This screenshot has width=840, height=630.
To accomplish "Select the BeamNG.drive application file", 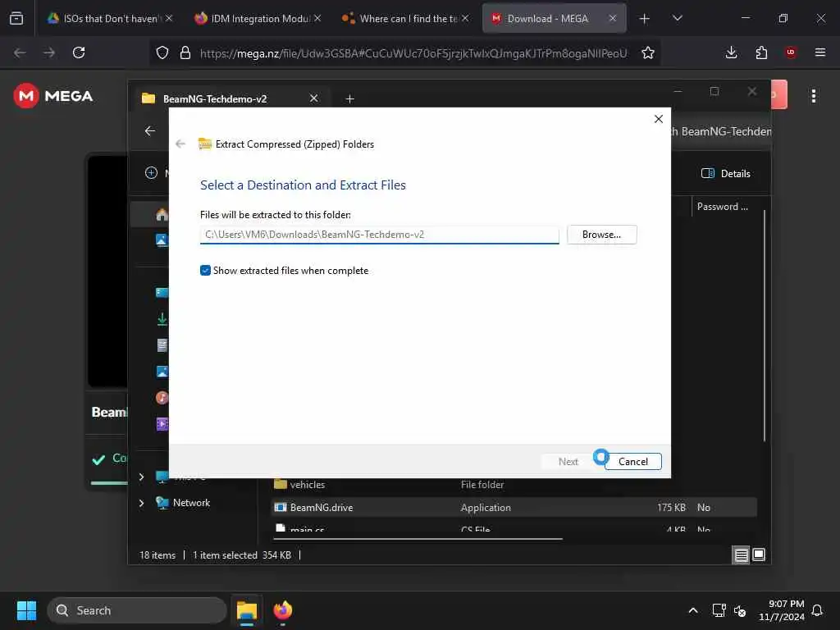I will tap(514, 507).
